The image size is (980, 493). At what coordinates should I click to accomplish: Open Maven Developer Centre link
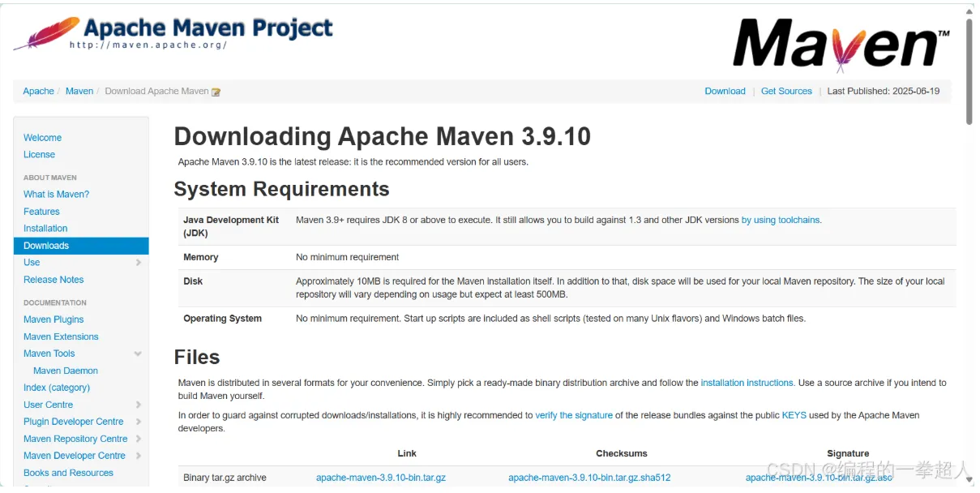tap(75, 456)
